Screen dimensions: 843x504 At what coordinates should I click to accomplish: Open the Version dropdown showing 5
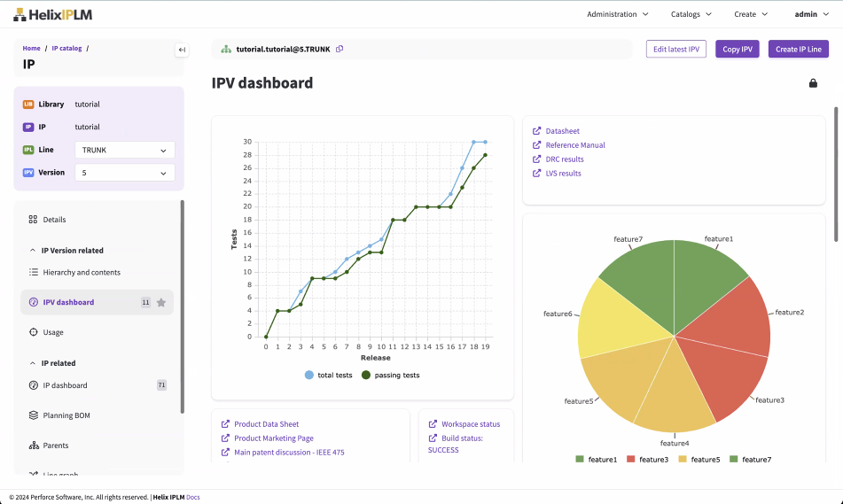124,174
